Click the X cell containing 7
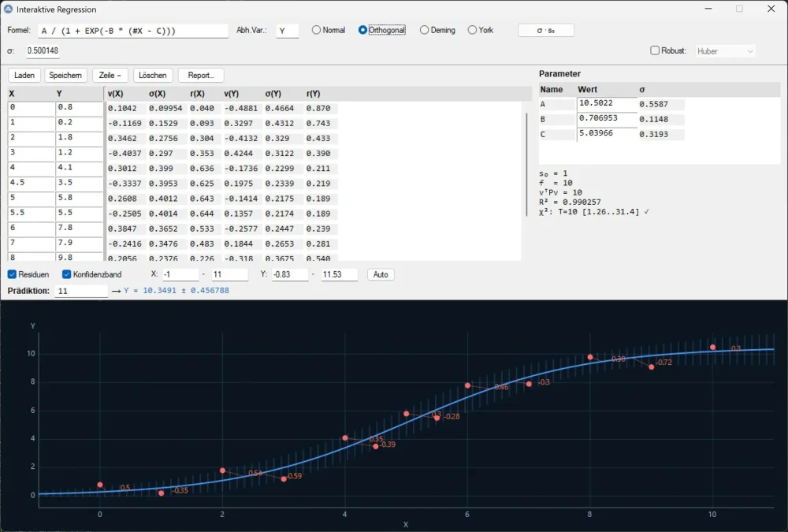Viewport: 788px width, 532px height. coord(32,244)
